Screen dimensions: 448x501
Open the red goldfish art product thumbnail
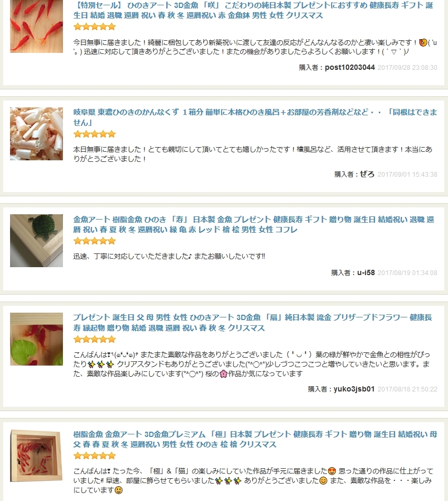(x=36, y=26)
